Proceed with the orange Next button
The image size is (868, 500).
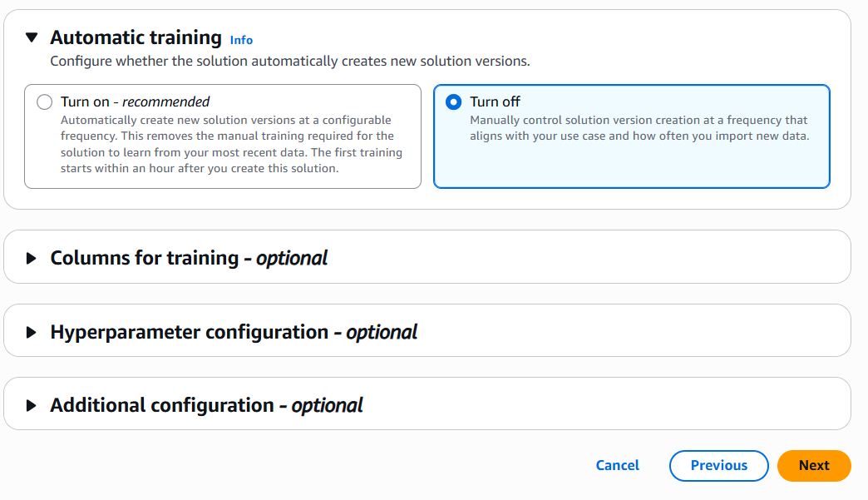click(x=814, y=466)
